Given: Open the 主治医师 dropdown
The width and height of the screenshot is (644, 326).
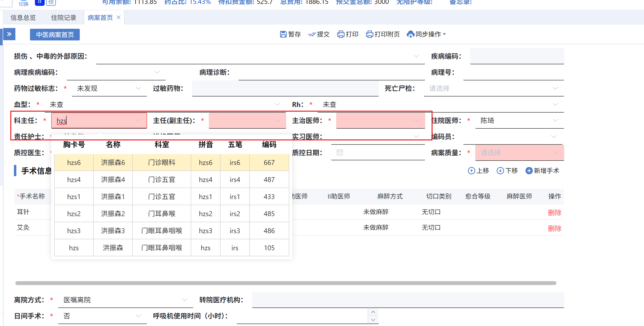Looking at the screenshot, I should (x=416, y=121).
